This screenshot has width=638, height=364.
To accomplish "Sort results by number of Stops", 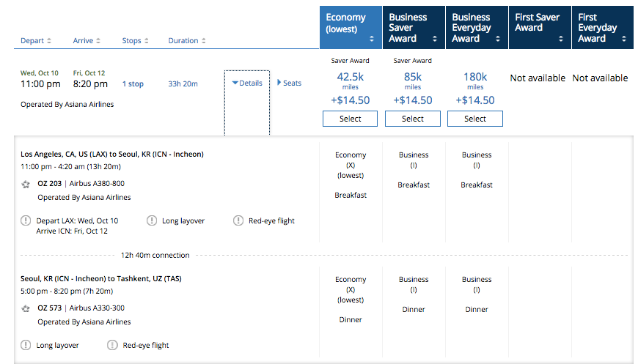I will point(135,41).
